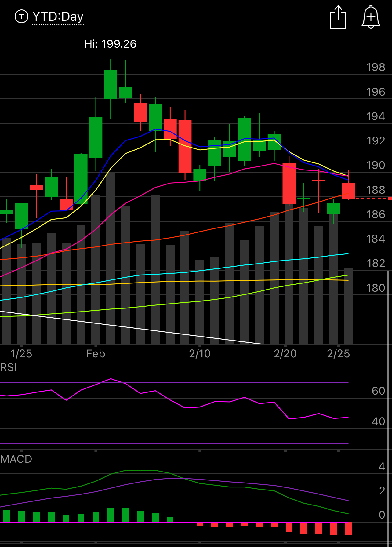
Task: Select the 190 price axis label
Action: (x=376, y=165)
